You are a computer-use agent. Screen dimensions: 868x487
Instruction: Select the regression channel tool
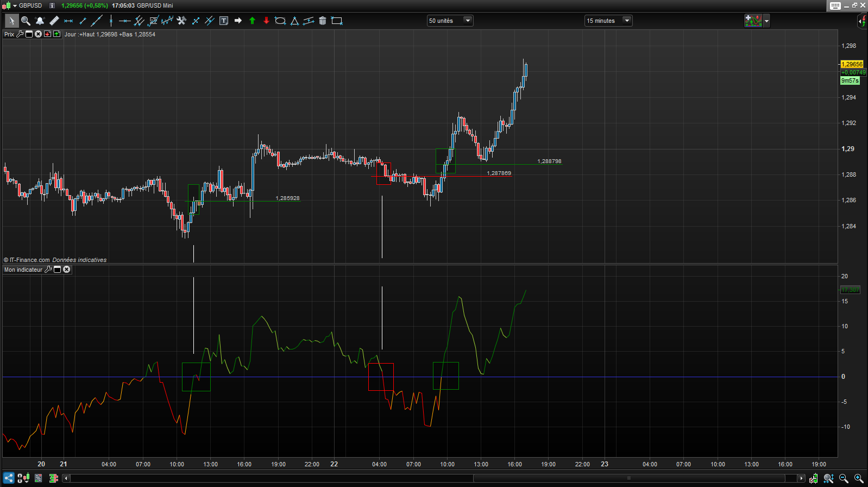(x=167, y=21)
